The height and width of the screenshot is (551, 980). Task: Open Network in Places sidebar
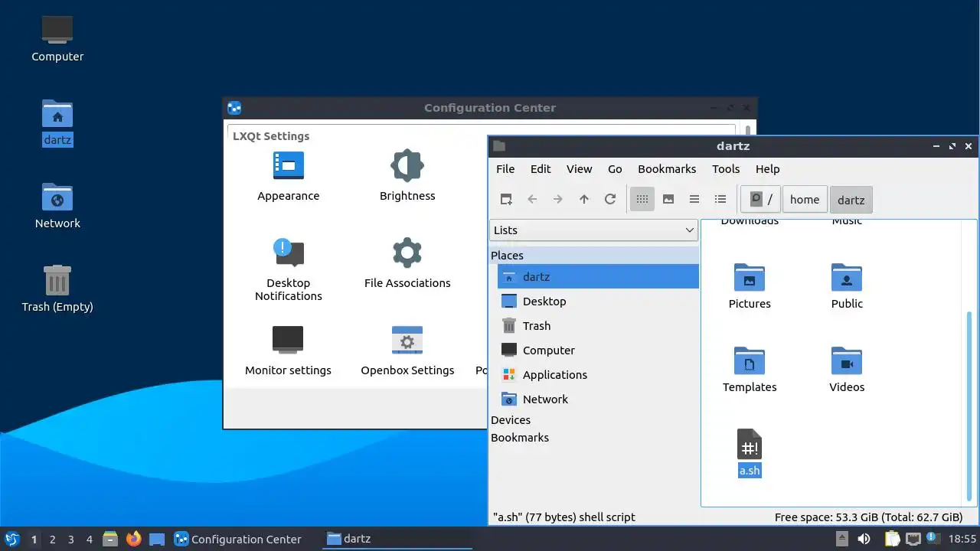598,399
